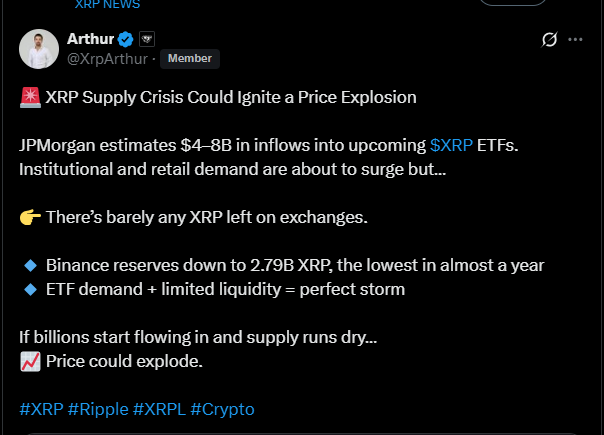
Task: Click the blue diamond beside Binance reserves
Action: pos(29,266)
